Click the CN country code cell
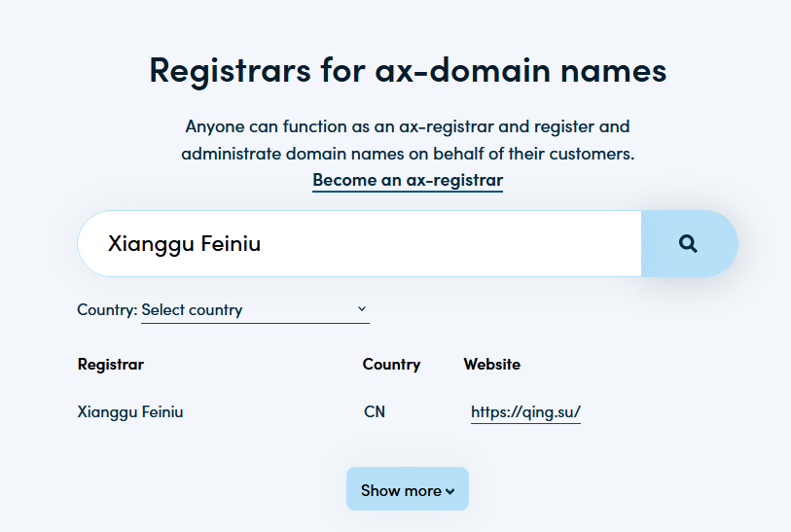This screenshot has height=532, width=791. coord(375,412)
